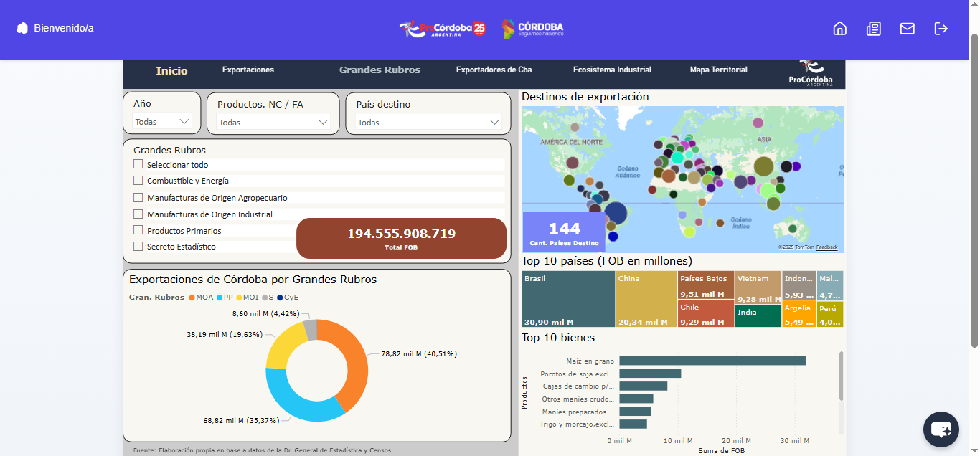Enable Combustible y Energía checkbox
The image size is (980, 456).
(138, 181)
